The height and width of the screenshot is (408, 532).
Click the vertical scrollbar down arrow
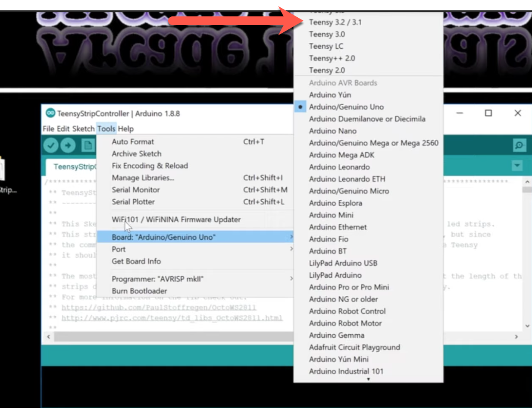tap(527, 326)
